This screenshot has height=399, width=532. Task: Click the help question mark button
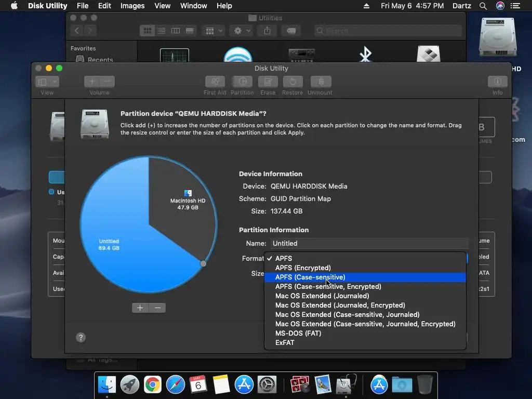(x=81, y=337)
